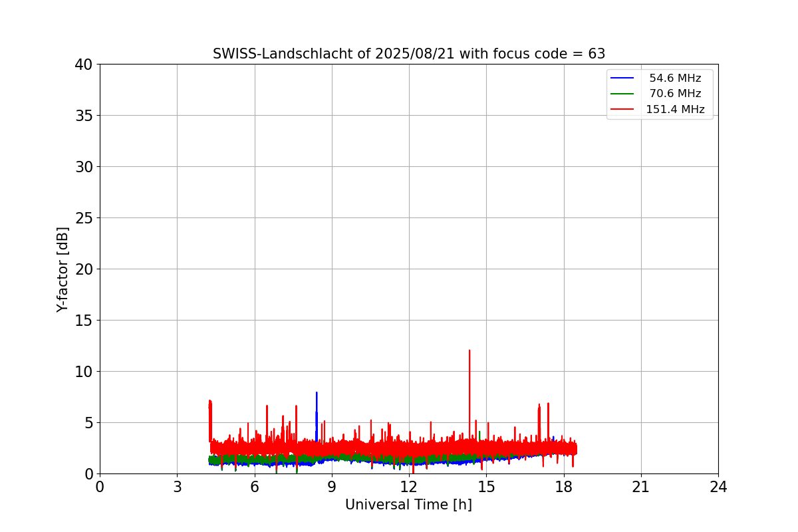Click the Y-factor [dB] axis label

pos(63,269)
